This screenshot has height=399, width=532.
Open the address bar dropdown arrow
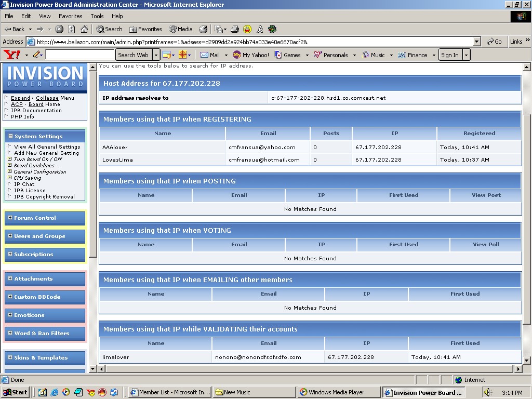(x=477, y=42)
